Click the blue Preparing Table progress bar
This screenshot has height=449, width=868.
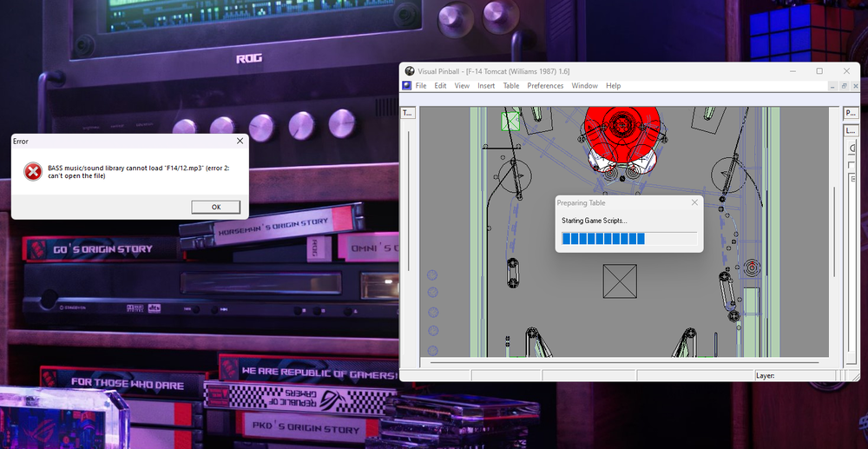tap(629, 239)
